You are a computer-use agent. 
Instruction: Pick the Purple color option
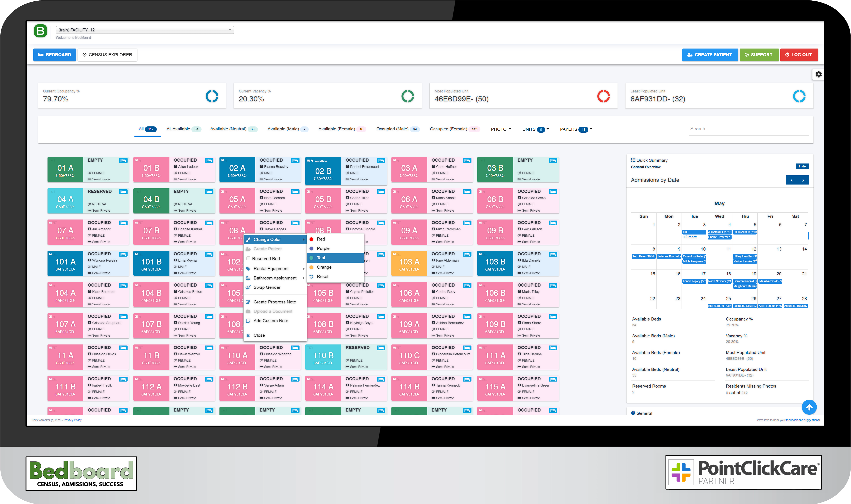[x=335, y=249]
